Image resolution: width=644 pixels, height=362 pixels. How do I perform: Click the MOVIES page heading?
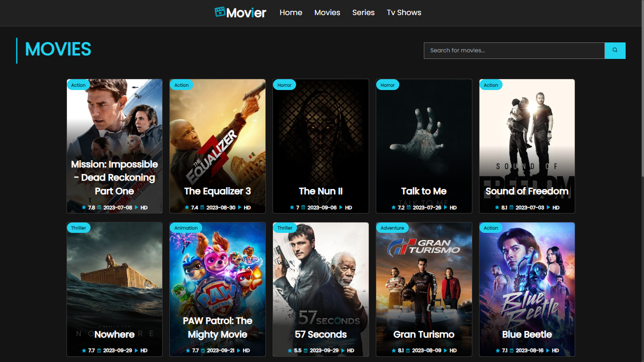[58, 49]
